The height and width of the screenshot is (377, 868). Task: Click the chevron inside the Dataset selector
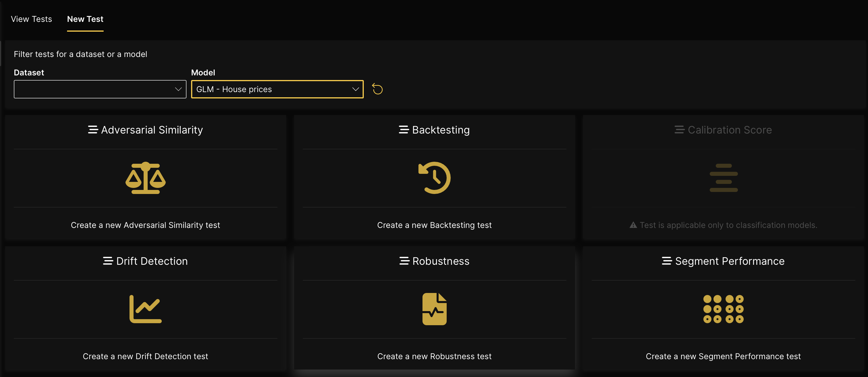178,89
